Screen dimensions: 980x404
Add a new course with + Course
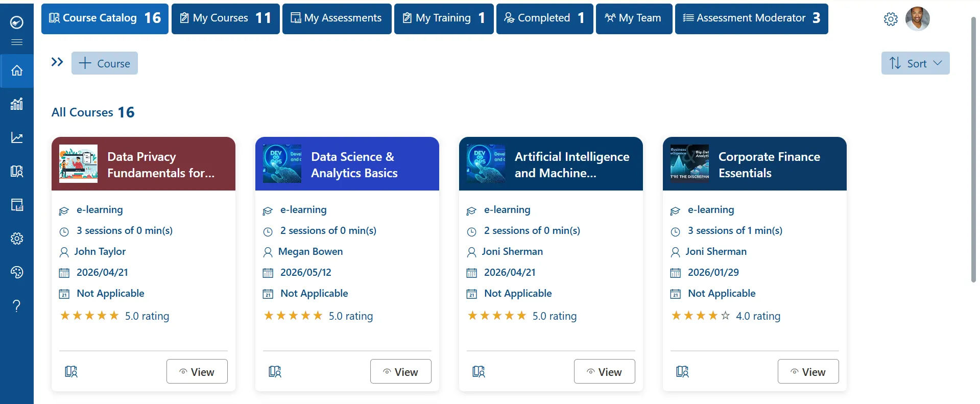105,63
